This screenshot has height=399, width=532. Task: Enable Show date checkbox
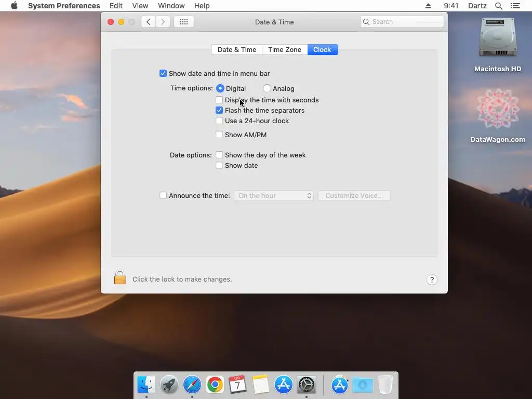pos(219,165)
